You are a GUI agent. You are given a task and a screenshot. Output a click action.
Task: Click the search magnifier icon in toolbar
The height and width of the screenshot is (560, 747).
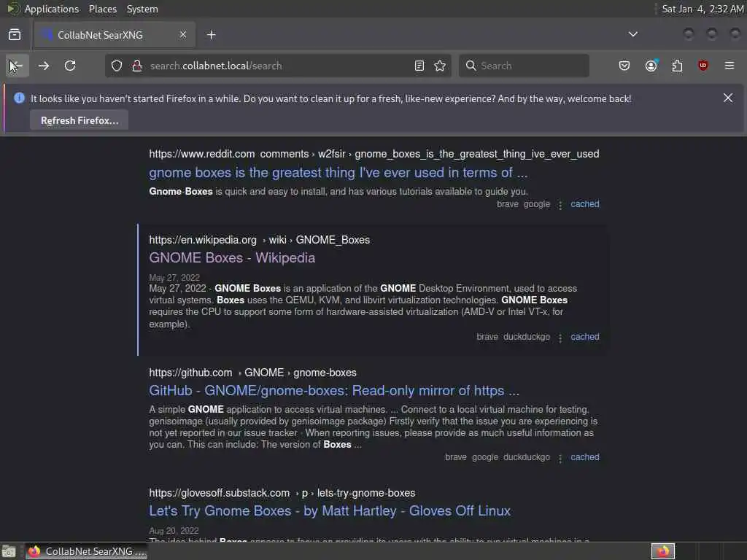tap(471, 66)
